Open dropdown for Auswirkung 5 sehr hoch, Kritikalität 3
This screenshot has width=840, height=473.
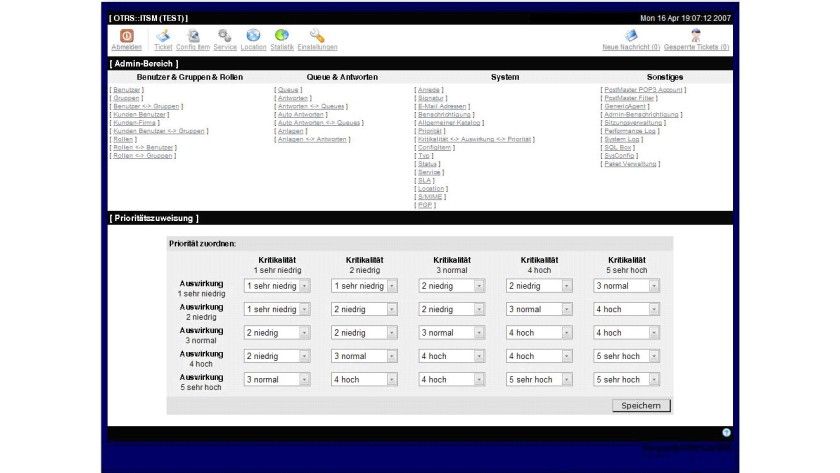point(452,379)
